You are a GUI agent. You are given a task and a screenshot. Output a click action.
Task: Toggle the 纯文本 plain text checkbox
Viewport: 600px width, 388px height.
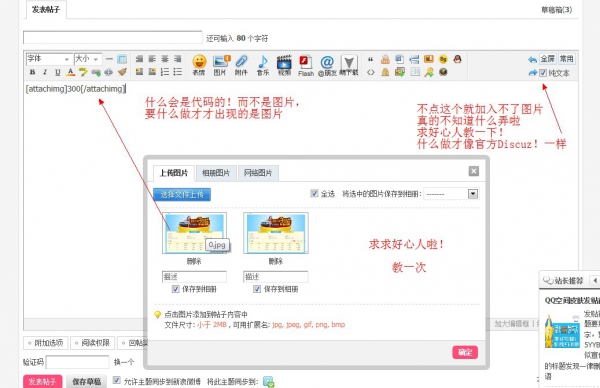click(x=543, y=73)
